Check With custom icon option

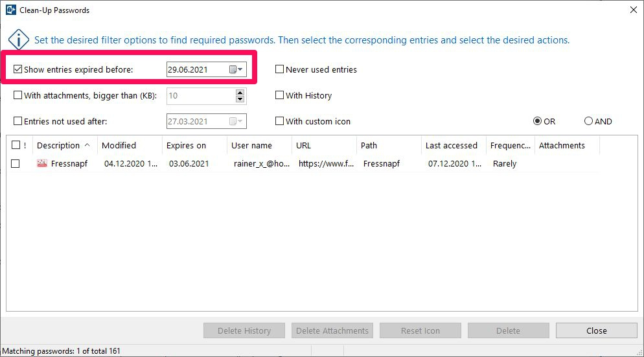279,121
